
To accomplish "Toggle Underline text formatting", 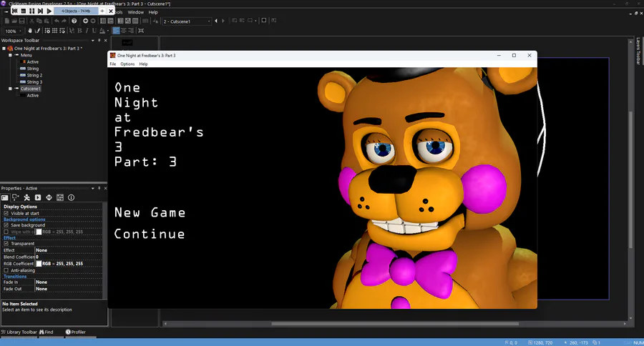I will (x=94, y=31).
